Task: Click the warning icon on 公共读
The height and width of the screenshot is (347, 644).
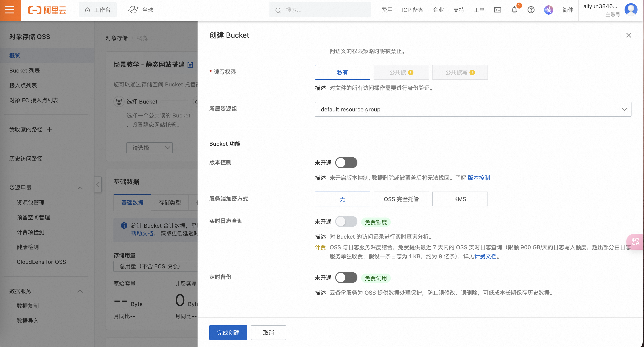Action: coord(410,73)
